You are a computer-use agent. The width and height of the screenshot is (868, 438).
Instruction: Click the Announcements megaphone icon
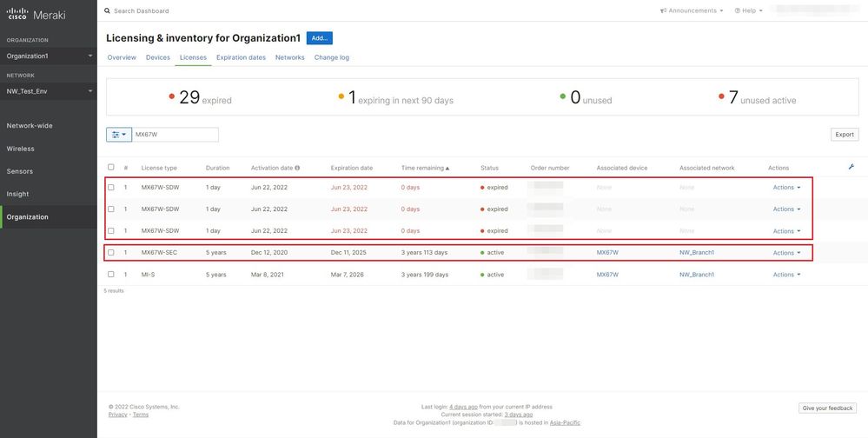point(663,11)
